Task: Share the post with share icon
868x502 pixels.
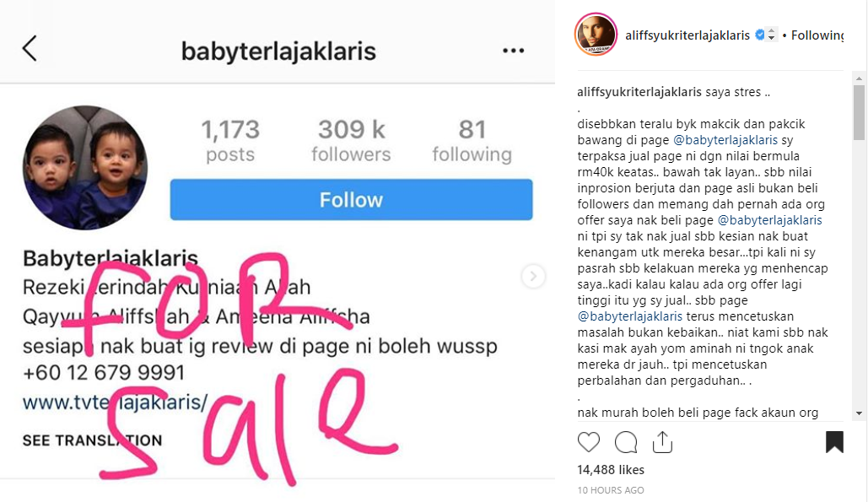Action: click(662, 441)
